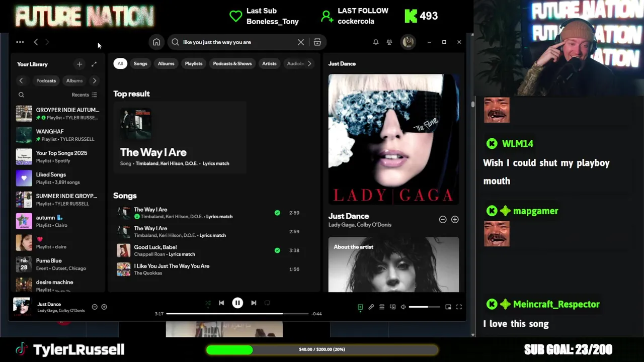Add Just Dance to library in side panel
This screenshot has height=362, width=644.
[455, 220]
